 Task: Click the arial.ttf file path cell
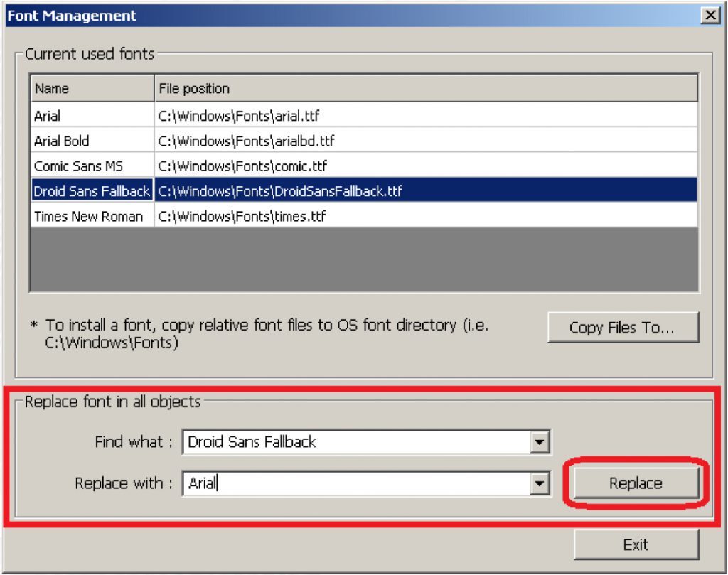tap(426, 116)
